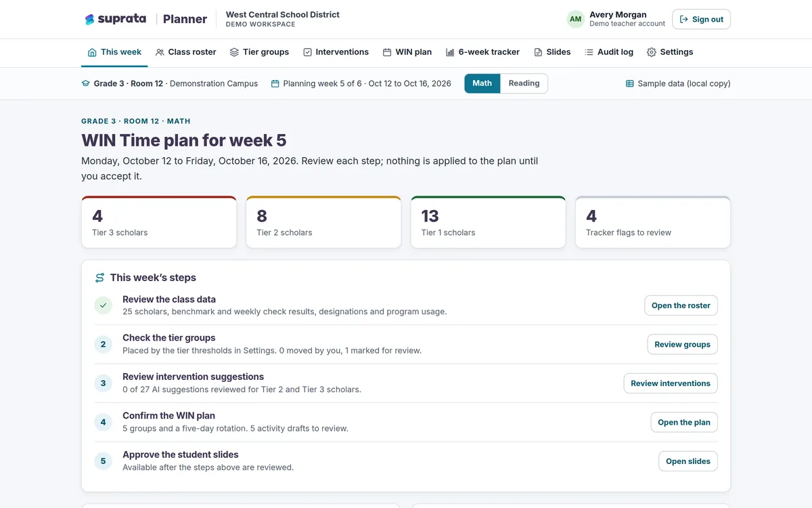Click the Review interventions button

point(671,383)
